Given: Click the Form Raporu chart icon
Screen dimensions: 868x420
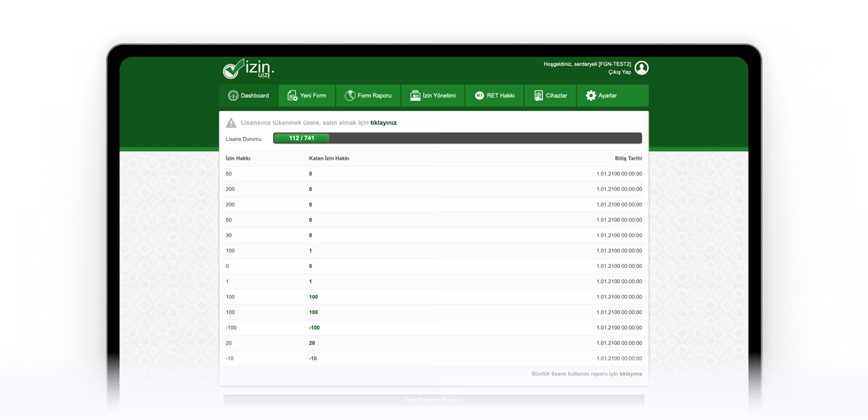Looking at the screenshot, I should [x=350, y=96].
